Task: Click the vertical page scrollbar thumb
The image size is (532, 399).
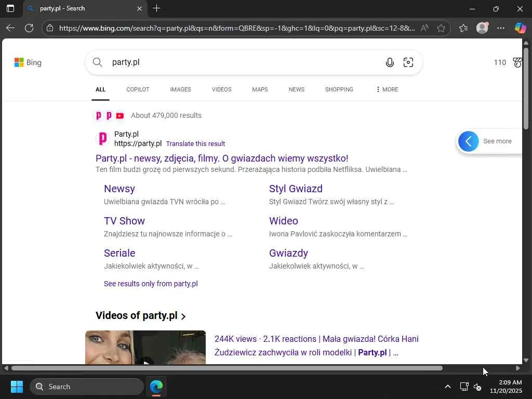Action: [526, 88]
